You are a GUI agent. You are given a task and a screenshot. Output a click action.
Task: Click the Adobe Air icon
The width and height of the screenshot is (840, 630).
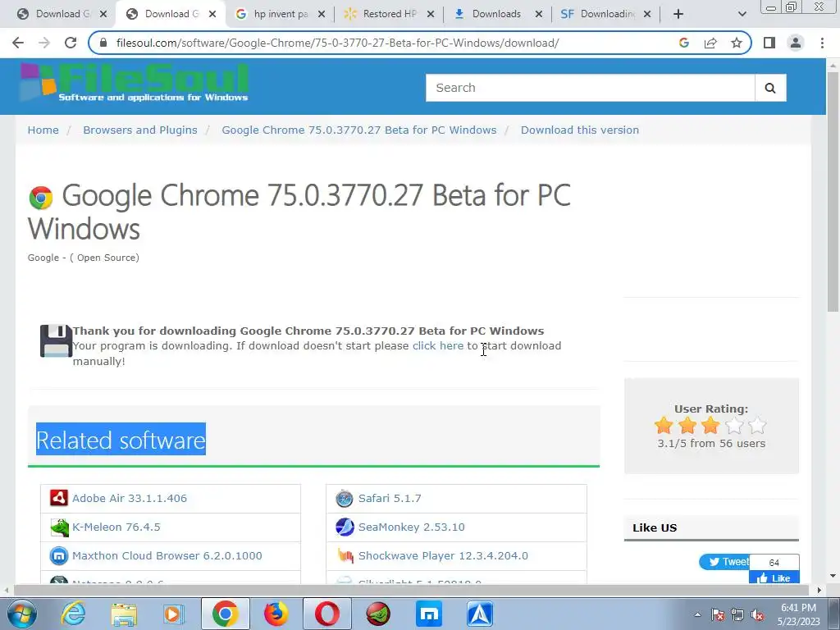[59, 498]
